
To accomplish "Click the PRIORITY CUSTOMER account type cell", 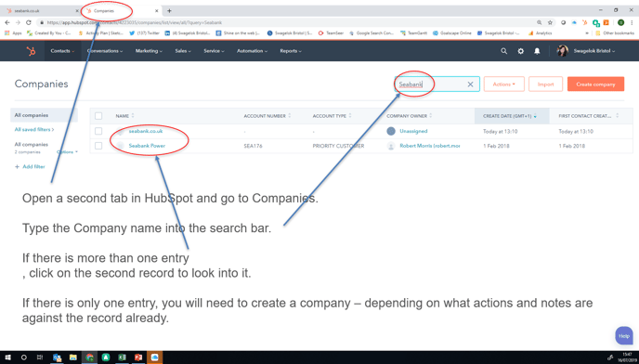I will (338, 146).
